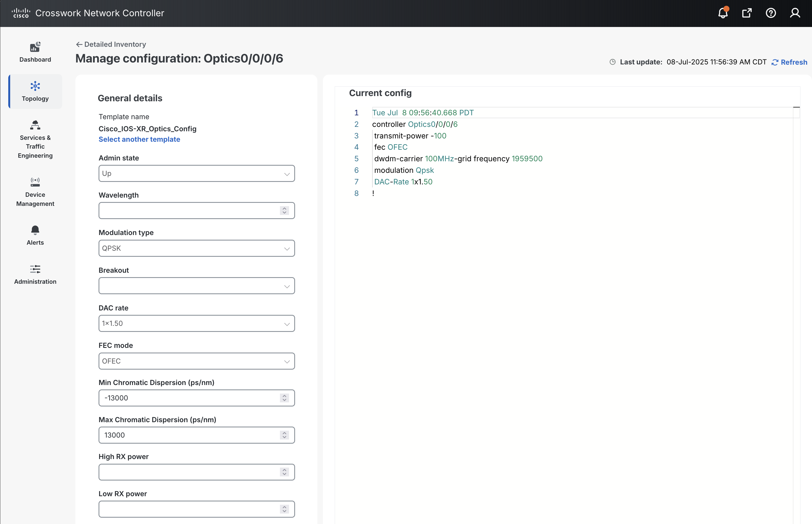Viewport: 812px width, 524px height.
Task: Click the Low RX power stepper arrows
Action: (285, 509)
